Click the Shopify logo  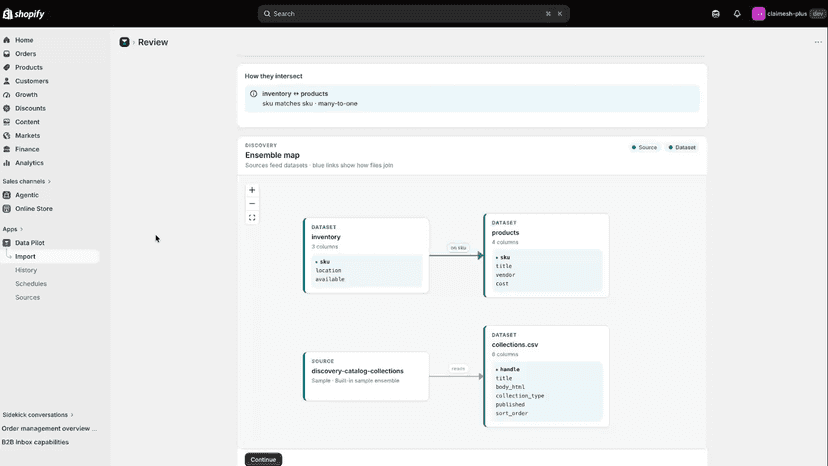pyautogui.click(x=24, y=14)
